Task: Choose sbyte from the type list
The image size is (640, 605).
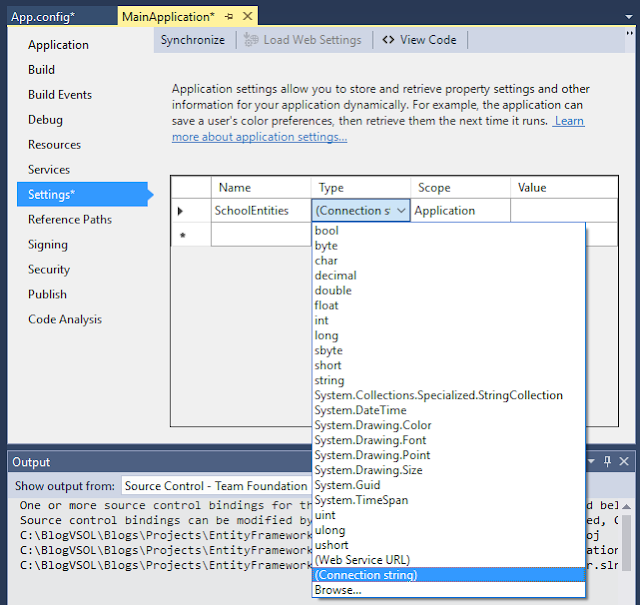Action: point(449,350)
